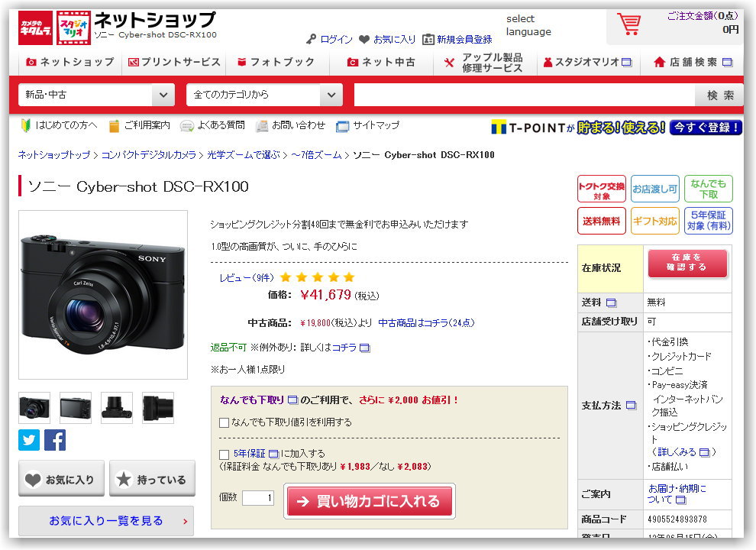Image resolution: width=756 pixels, height=550 pixels.
Task: Open 詳しくみる shopping credit link
Action: pyautogui.click(x=677, y=452)
